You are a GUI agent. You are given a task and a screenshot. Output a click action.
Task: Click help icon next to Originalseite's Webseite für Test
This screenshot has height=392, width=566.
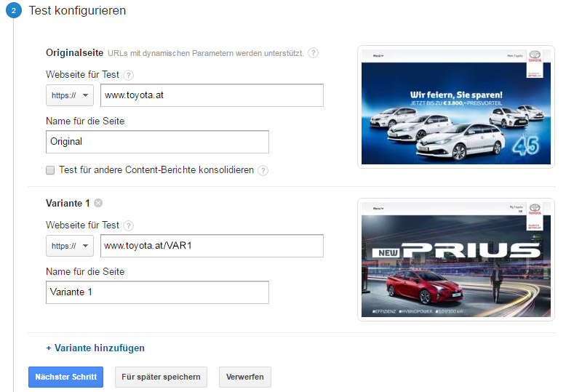(x=129, y=75)
